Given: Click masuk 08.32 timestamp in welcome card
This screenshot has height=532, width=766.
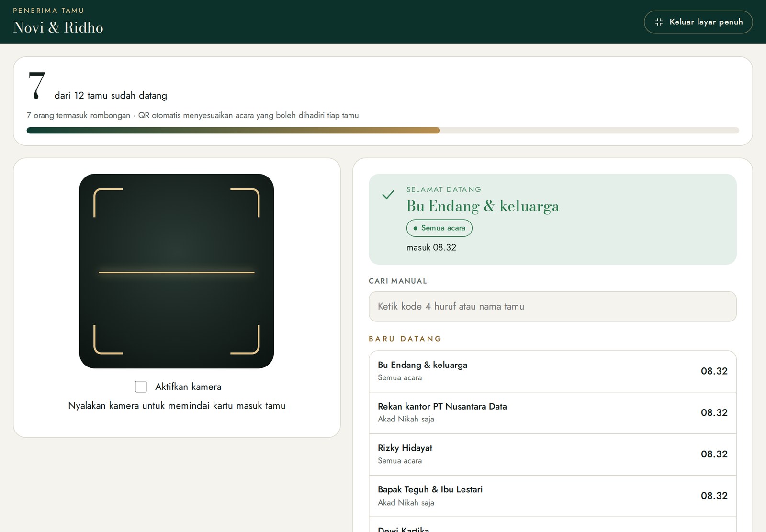Looking at the screenshot, I should click(431, 247).
